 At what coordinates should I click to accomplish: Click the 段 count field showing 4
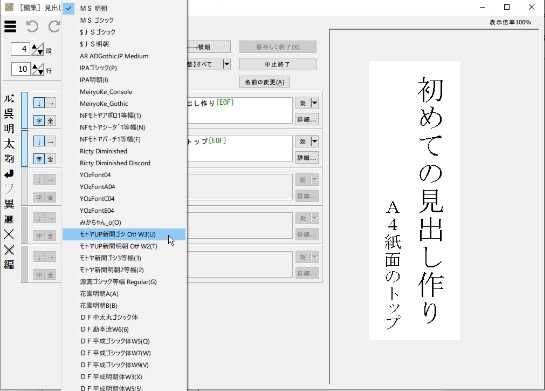pyautogui.click(x=20, y=49)
